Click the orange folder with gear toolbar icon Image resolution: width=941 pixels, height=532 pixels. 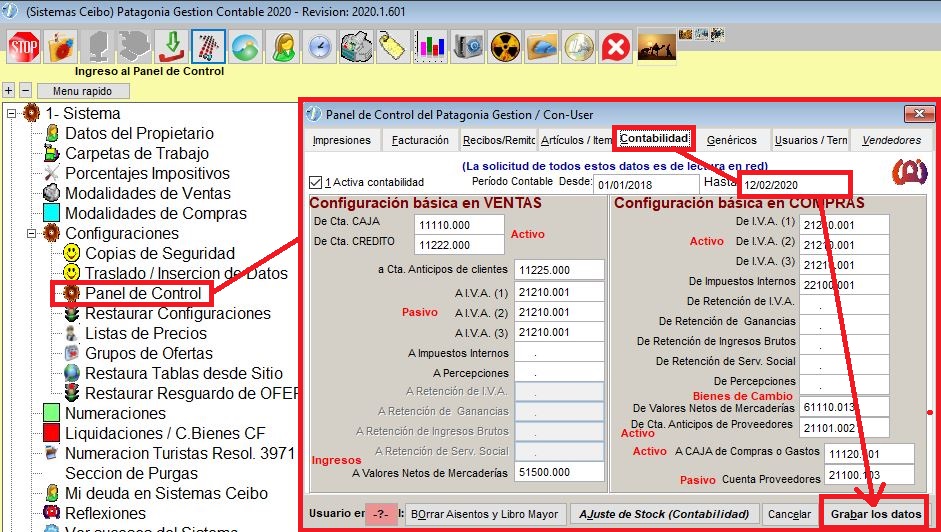(61, 47)
